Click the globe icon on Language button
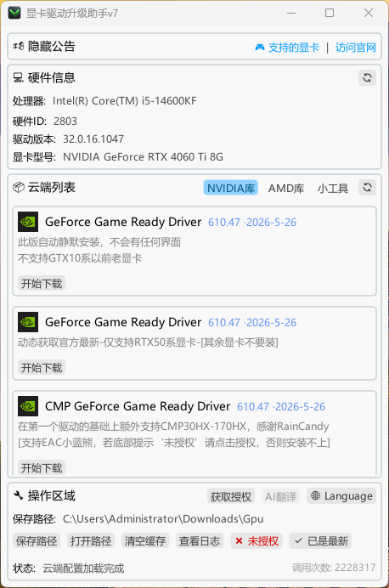The image size is (389, 588). pos(316,495)
